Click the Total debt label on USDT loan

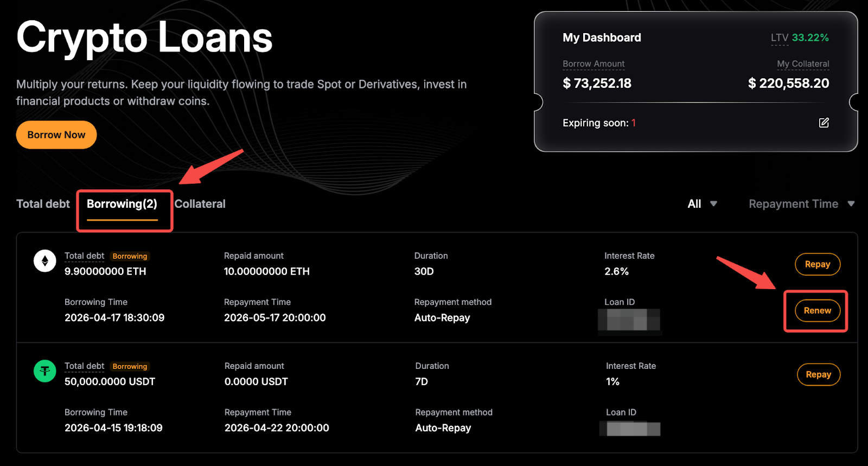(84, 366)
